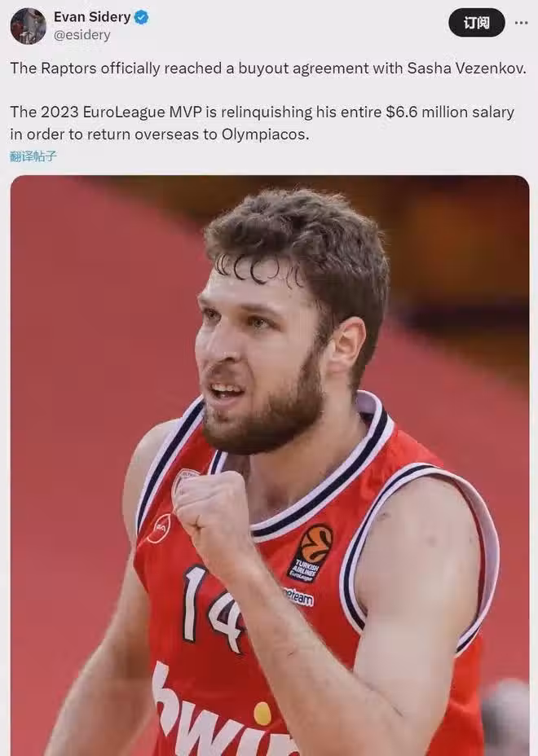Click the @esidery handle
The height and width of the screenshot is (756, 538).
click(82, 35)
